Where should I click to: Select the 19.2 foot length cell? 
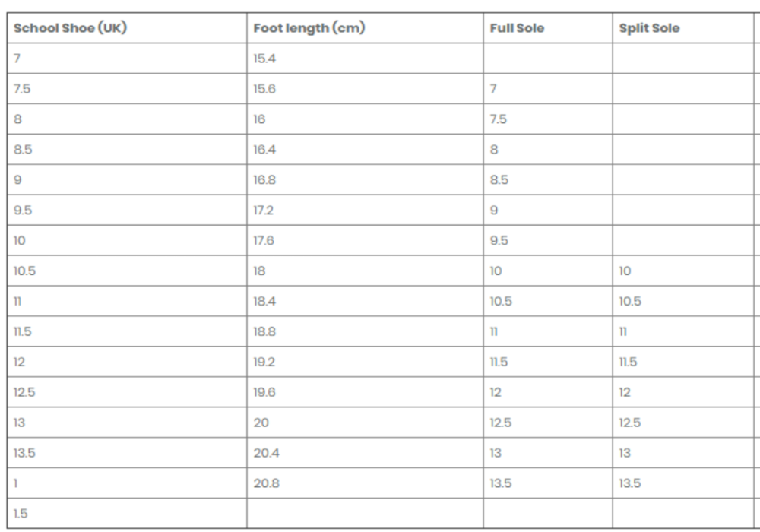click(x=263, y=363)
